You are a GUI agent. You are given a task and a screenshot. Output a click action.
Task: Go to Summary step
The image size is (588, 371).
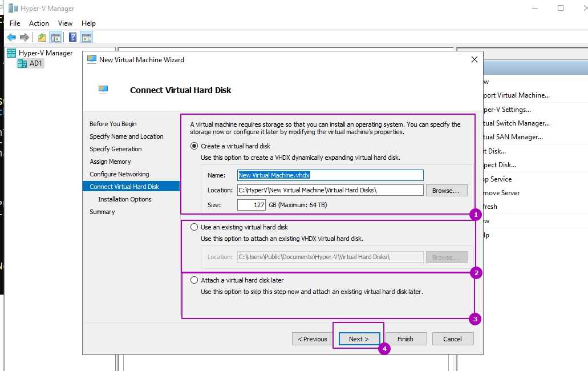click(102, 212)
